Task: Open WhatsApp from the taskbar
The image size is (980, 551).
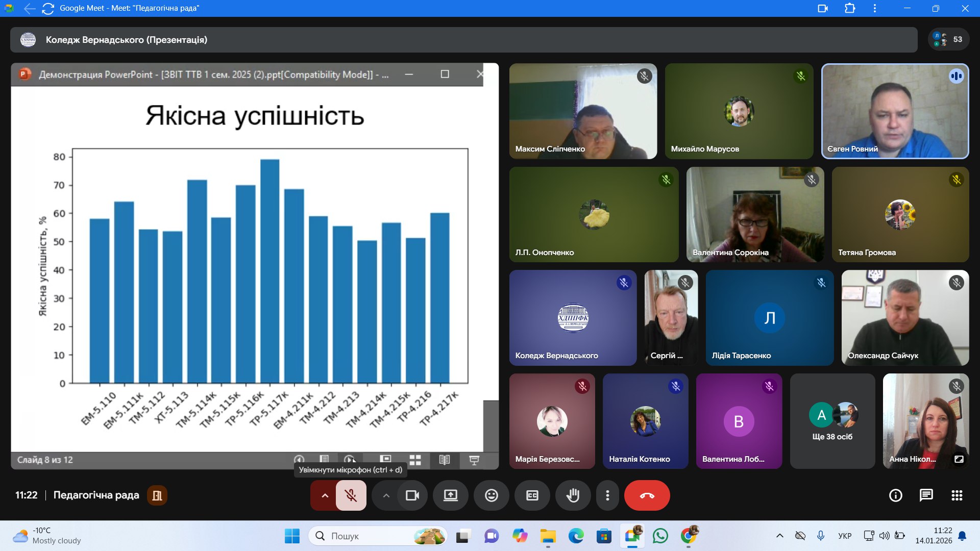Action: [x=660, y=536]
